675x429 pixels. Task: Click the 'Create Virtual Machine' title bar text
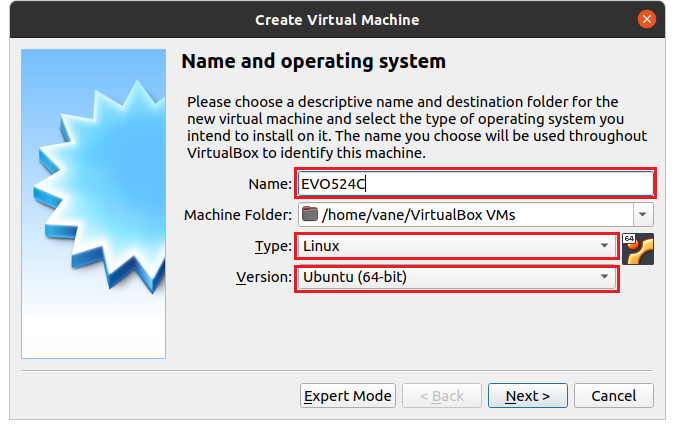337,20
